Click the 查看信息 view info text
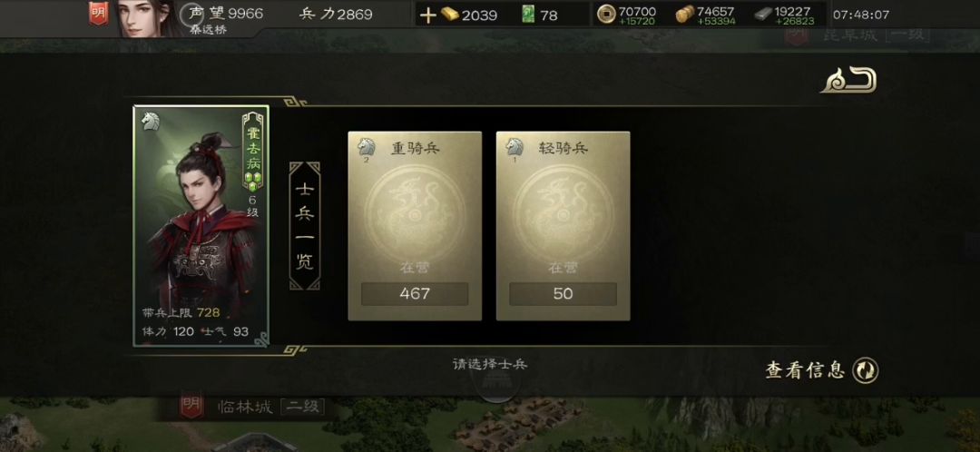This screenshot has width=980, height=452. tap(805, 370)
